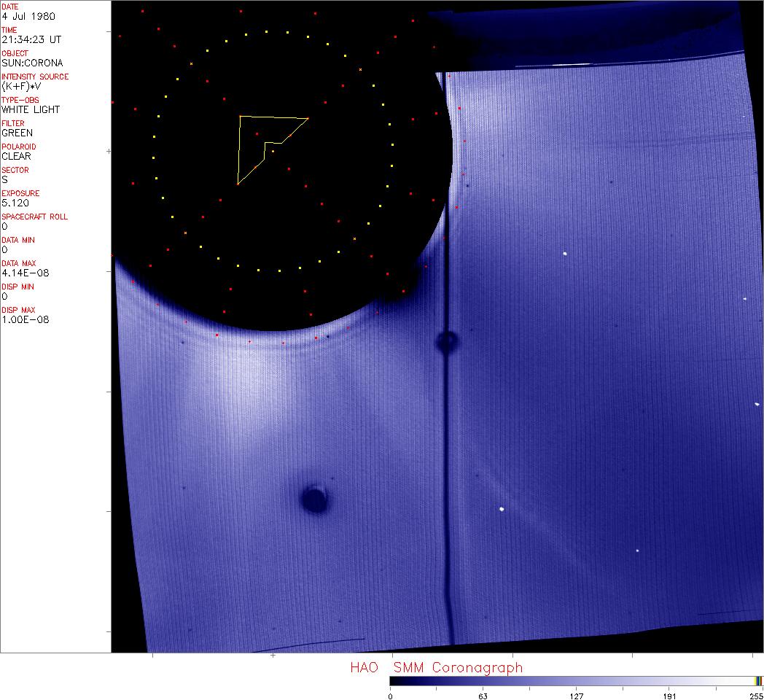The height and width of the screenshot is (700, 764).
Task: Click the CLEAR polaroid value
Action: [16, 156]
